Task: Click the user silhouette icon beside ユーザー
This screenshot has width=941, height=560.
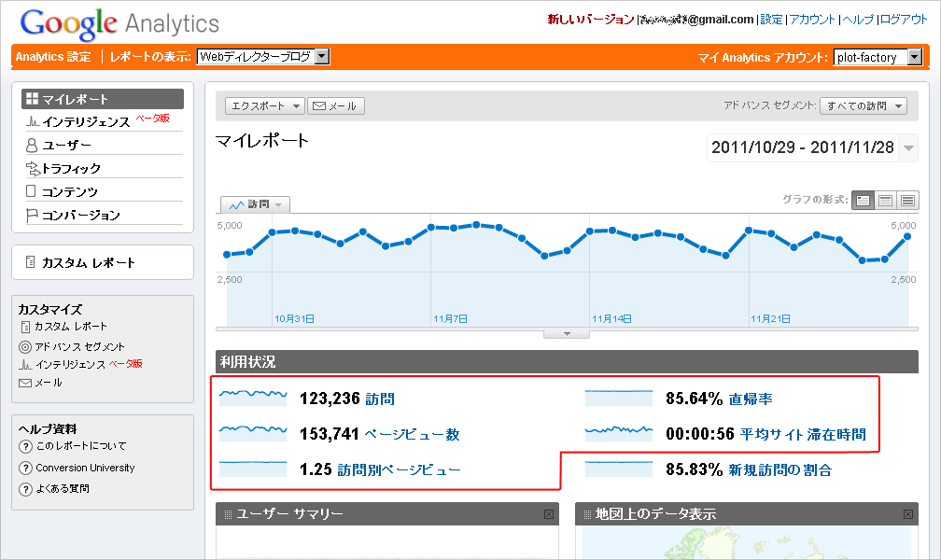Action: (31, 146)
